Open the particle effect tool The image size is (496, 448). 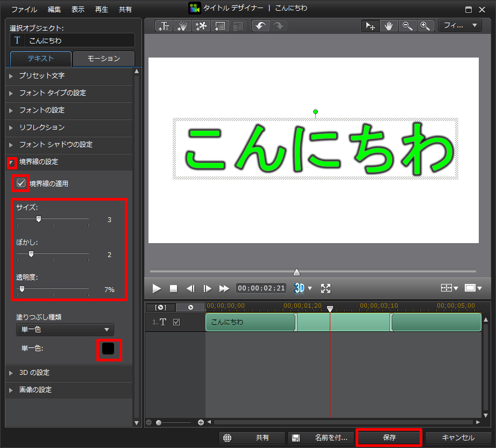click(x=182, y=25)
